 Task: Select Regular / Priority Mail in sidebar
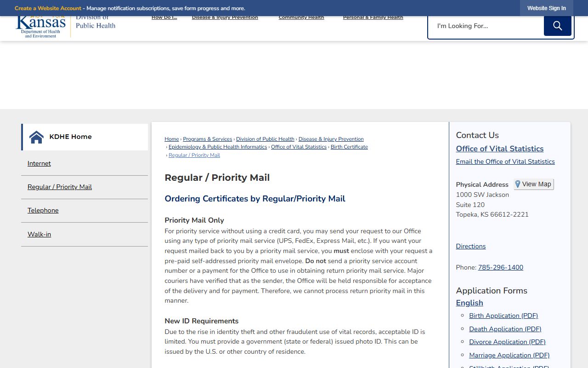(60, 187)
